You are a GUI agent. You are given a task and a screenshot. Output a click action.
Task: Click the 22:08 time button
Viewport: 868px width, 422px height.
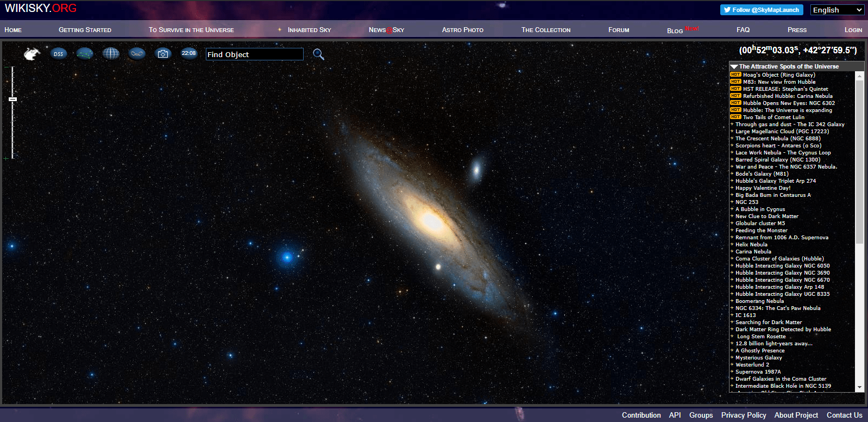pyautogui.click(x=188, y=53)
